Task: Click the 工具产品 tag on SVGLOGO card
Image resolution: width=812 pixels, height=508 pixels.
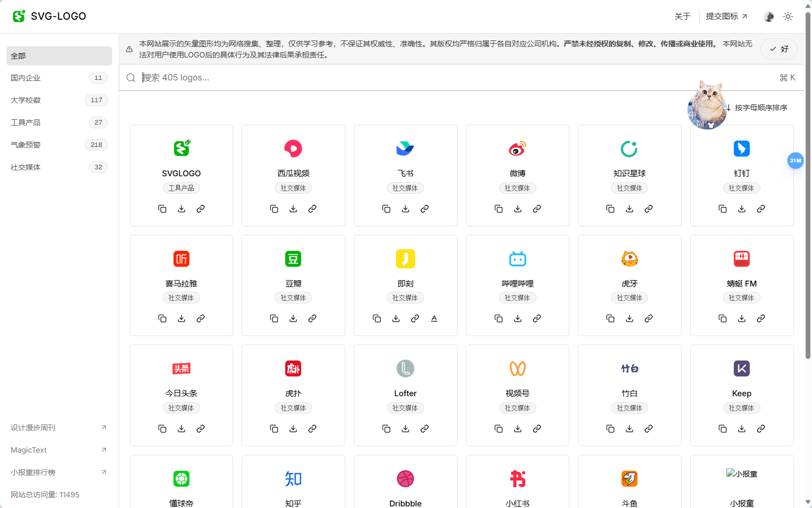Action: click(x=181, y=188)
